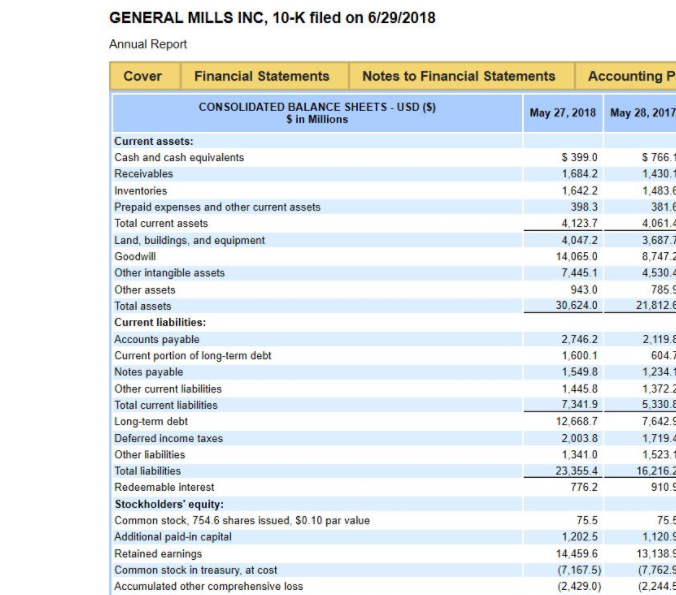Image resolution: width=676 pixels, height=595 pixels.
Task: Click the 4,047.2 land and buildings value
Action: (579, 240)
